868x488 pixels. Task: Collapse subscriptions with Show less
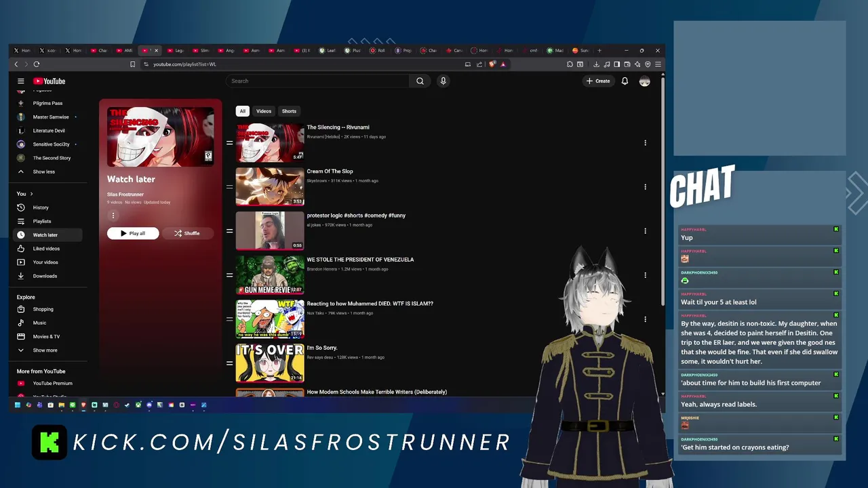[47, 171]
